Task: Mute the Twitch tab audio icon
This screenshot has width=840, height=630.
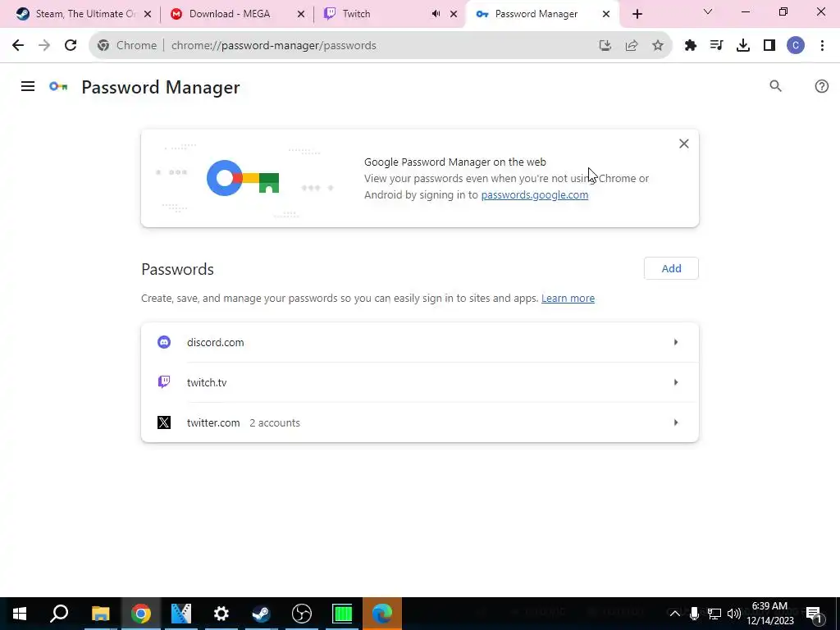Action: (436, 14)
